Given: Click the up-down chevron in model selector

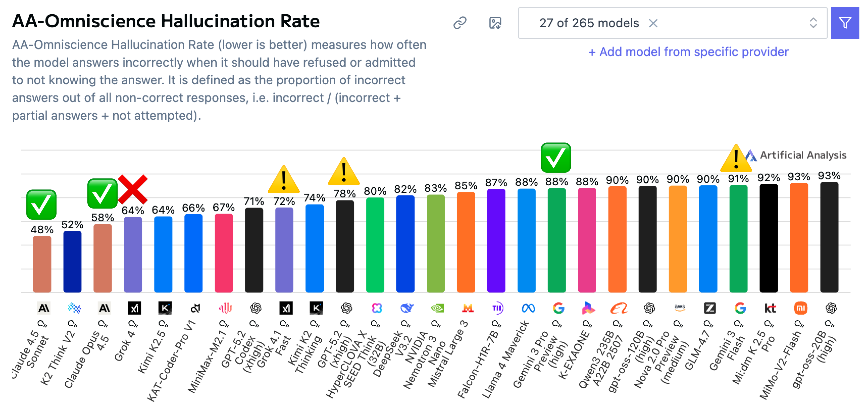Looking at the screenshot, I should click(x=813, y=23).
